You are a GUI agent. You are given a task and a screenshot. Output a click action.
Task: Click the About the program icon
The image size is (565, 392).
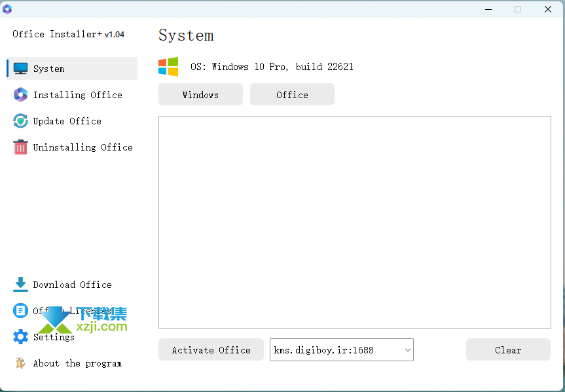(20, 363)
